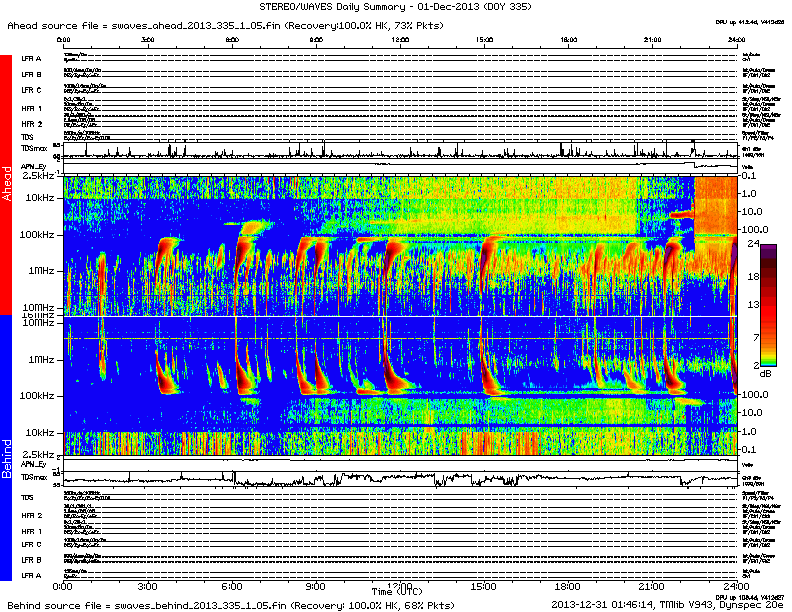Image resolution: width=792 pixels, height=612 pixels.
Task: Click the 12:00 tick on the bottom time axis
Action: (x=399, y=586)
